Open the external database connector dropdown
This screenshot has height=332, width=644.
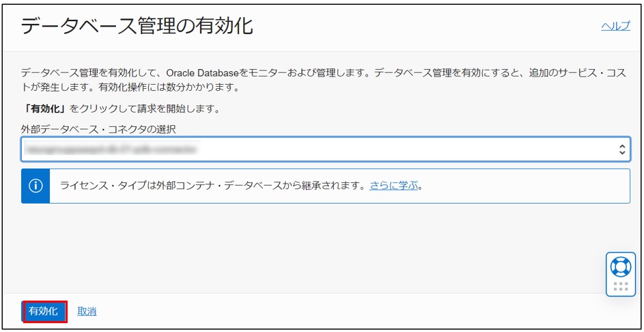point(324,149)
